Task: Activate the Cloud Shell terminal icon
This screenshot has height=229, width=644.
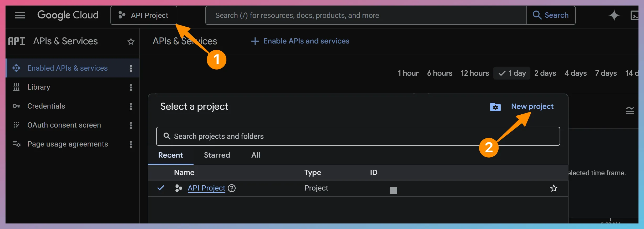Action: click(x=634, y=15)
